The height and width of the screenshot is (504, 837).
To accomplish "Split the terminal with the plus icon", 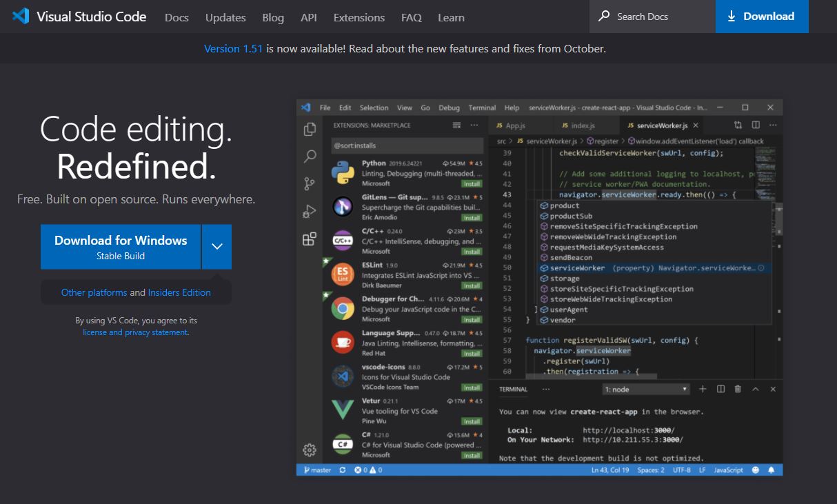I will 703,388.
